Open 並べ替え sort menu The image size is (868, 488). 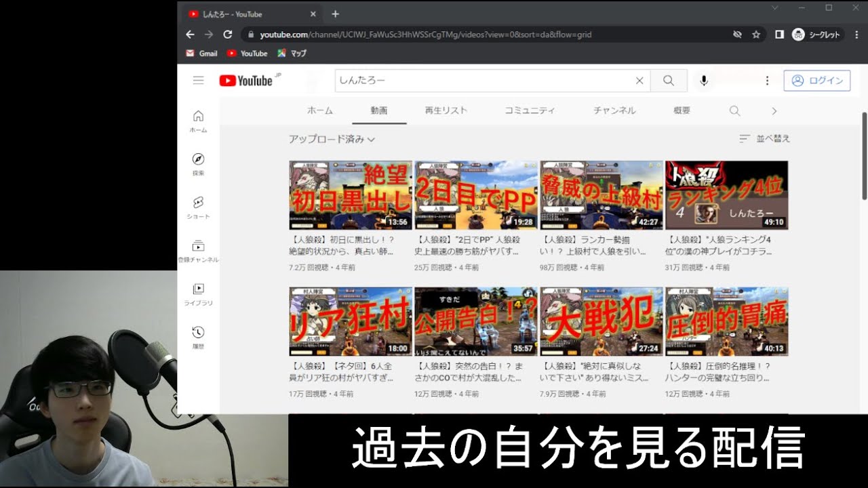(765, 138)
